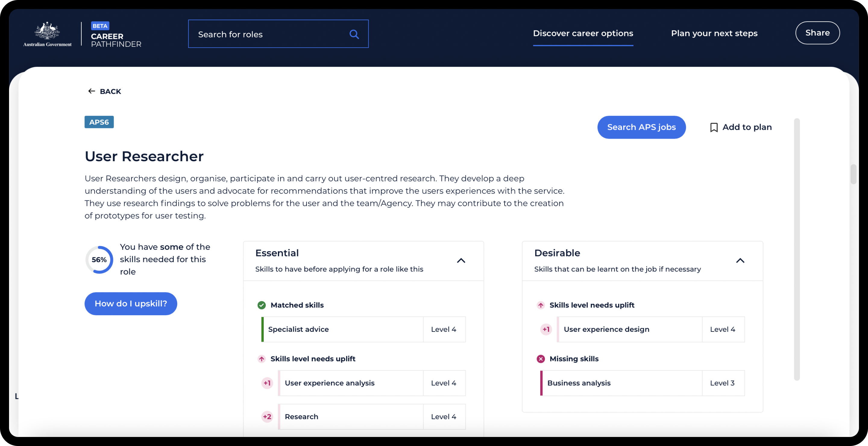Click the How do I upskill? button
This screenshot has width=868, height=446.
(131, 303)
